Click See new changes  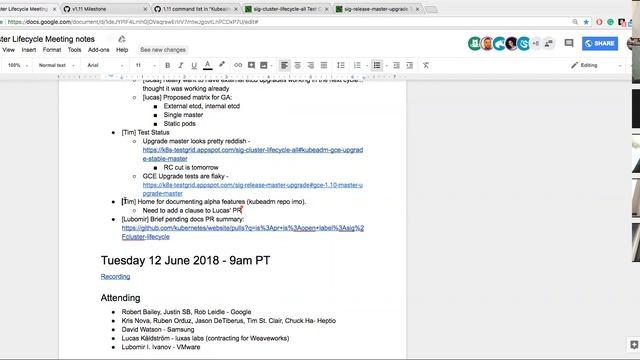pos(163,50)
